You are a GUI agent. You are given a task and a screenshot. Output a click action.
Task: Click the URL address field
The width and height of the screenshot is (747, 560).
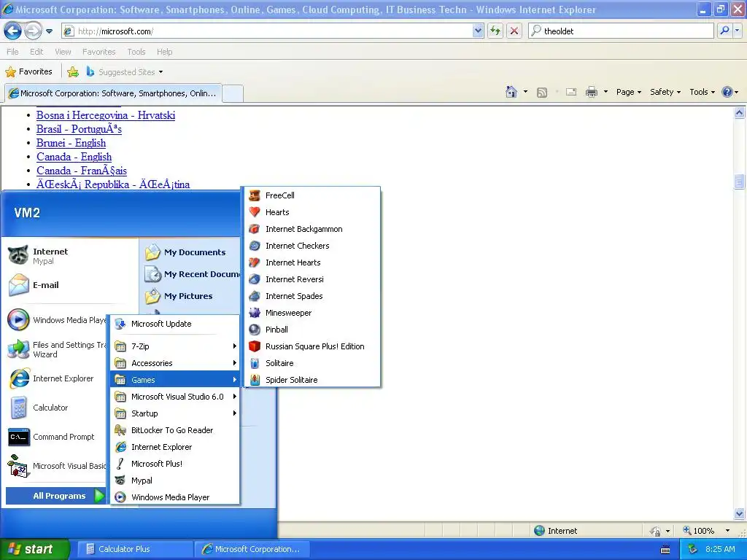(274, 31)
